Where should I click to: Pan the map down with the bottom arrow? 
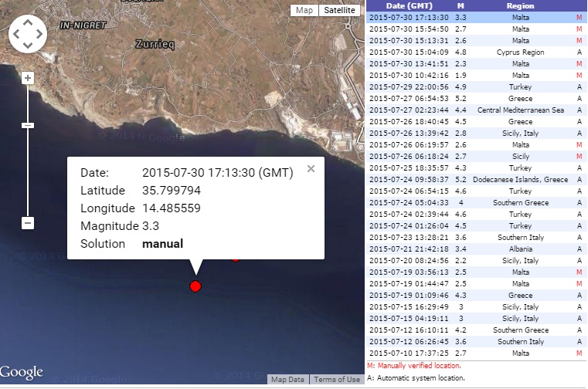[x=28, y=46]
